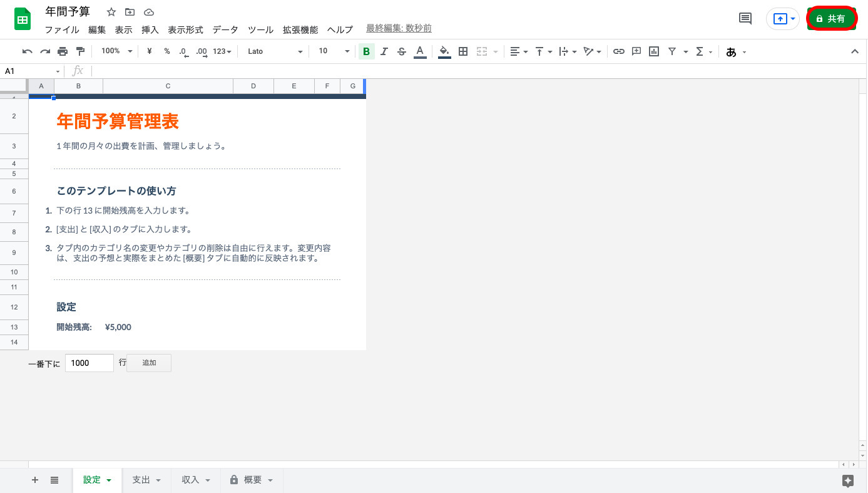The width and height of the screenshot is (868, 493).
Task: Open font size 10 dropdown
Action: pyautogui.click(x=334, y=51)
